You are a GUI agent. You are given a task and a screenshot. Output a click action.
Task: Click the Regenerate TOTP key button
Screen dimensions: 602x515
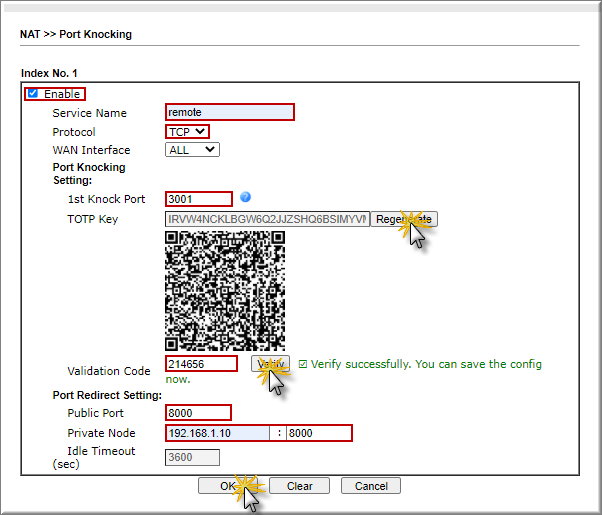tap(404, 219)
